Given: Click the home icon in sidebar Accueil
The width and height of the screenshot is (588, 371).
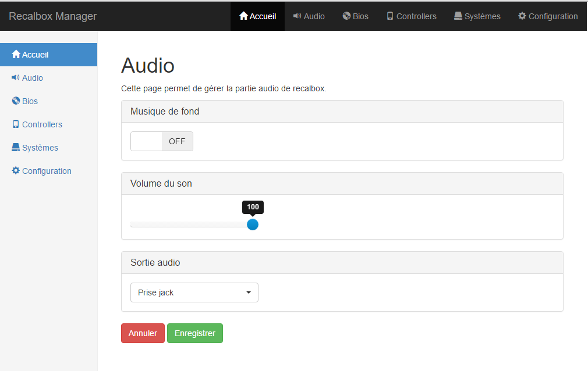Looking at the screenshot, I should tap(16, 54).
